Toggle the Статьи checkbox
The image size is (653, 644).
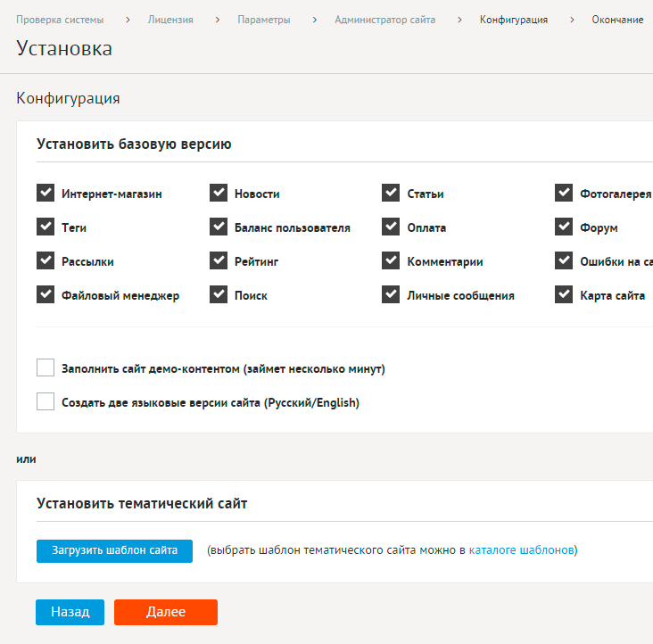pyautogui.click(x=391, y=193)
